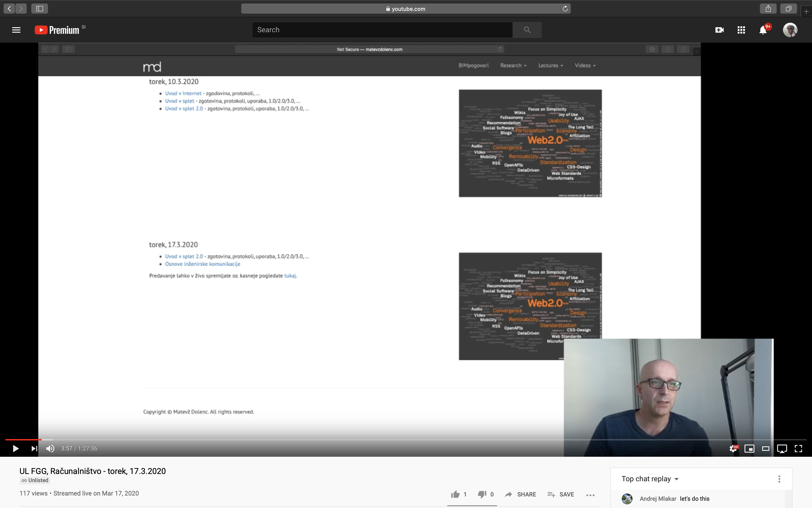Expand Top chat replay dropdown
The height and width of the screenshot is (508, 812).
(650, 479)
